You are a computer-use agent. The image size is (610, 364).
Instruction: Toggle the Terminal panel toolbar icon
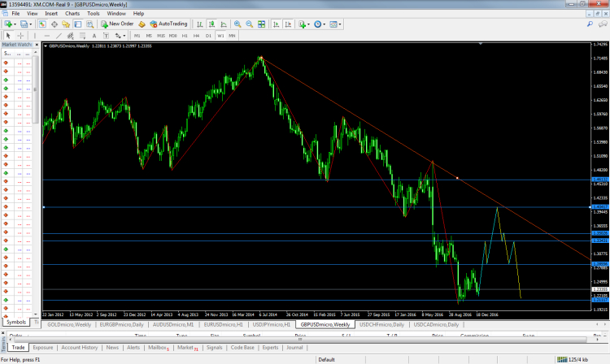coord(78,24)
